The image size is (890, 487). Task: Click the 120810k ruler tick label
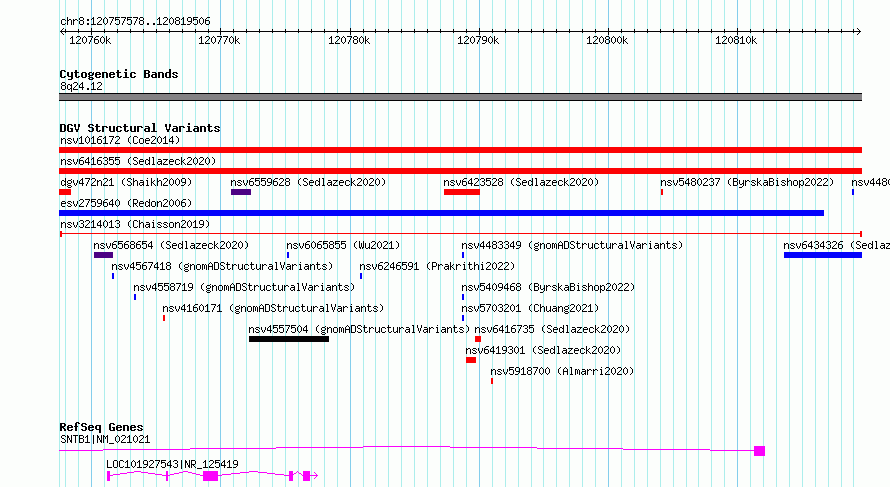point(736,40)
